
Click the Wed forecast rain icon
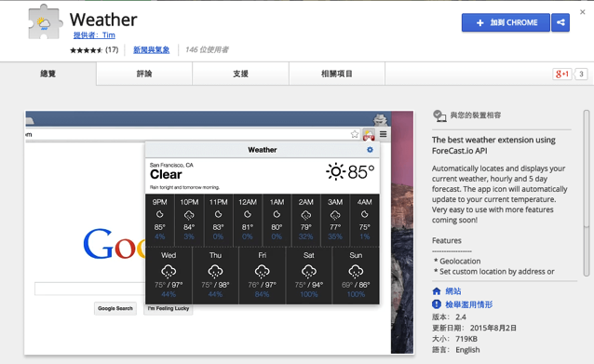[x=169, y=271]
